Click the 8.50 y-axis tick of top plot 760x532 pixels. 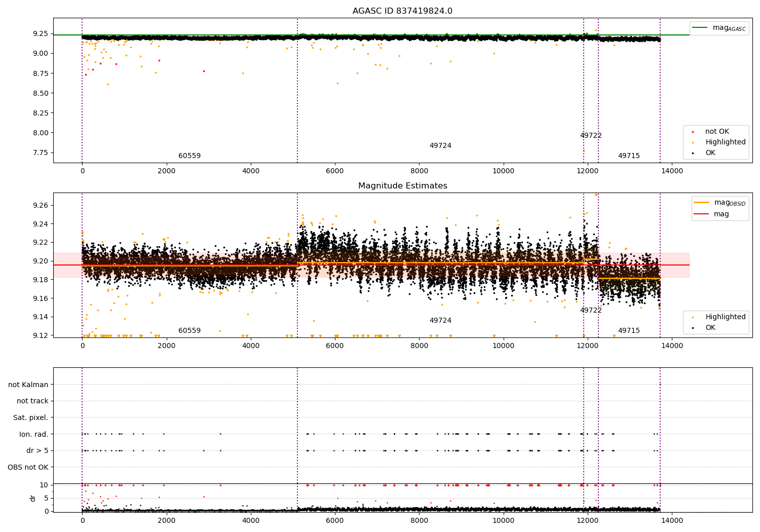[x=40, y=93]
